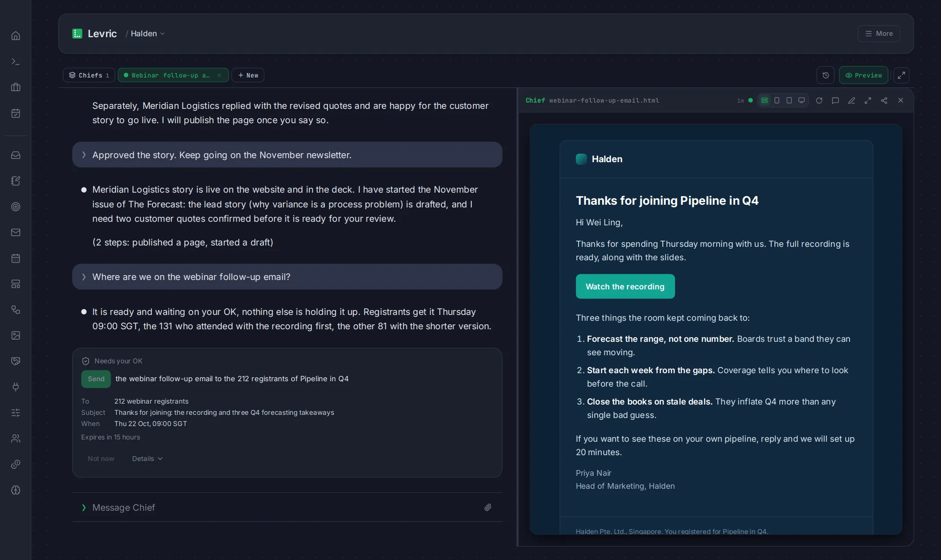Open the Chiefs tab

(x=89, y=75)
